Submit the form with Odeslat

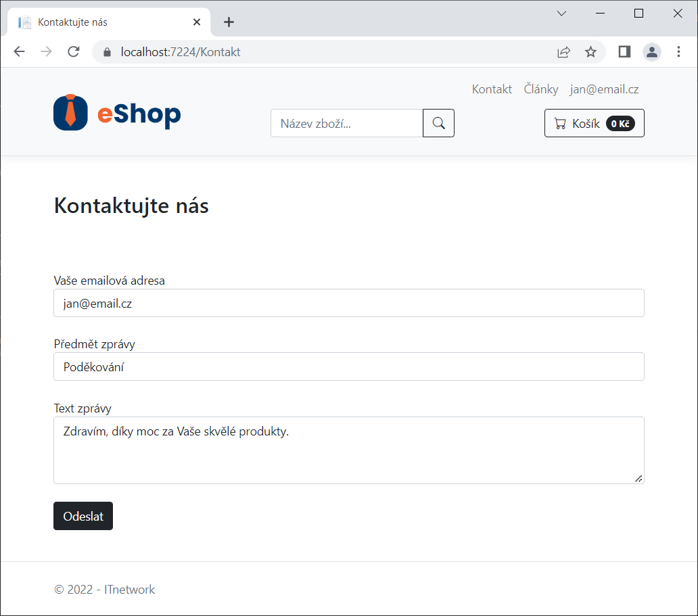tap(83, 516)
